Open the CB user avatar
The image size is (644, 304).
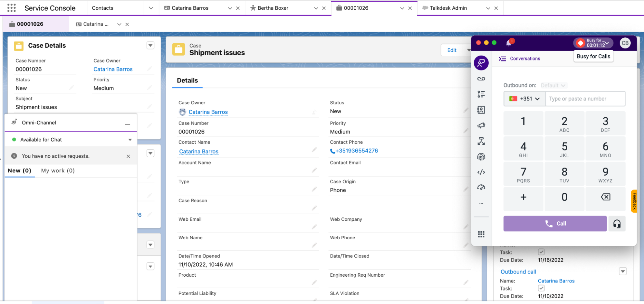point(625,43)
